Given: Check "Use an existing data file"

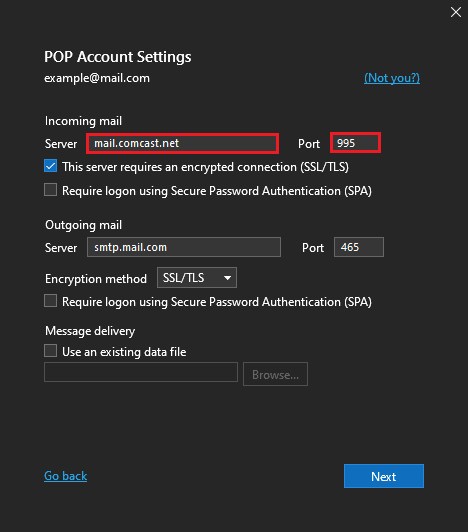Looking at the screenshot, I should click(x=51, y=351).
